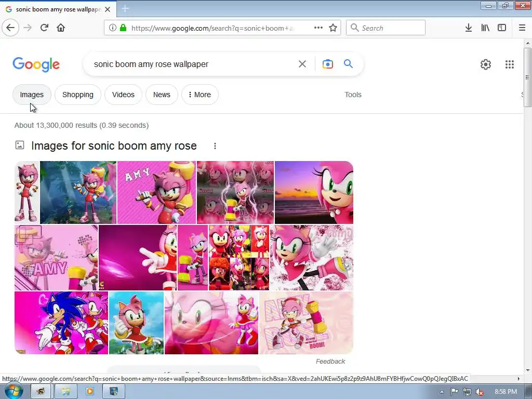Viewport: 532px width, 399px height.
Task: Bookmark this page with the star icon
Action: pos(333,28)
